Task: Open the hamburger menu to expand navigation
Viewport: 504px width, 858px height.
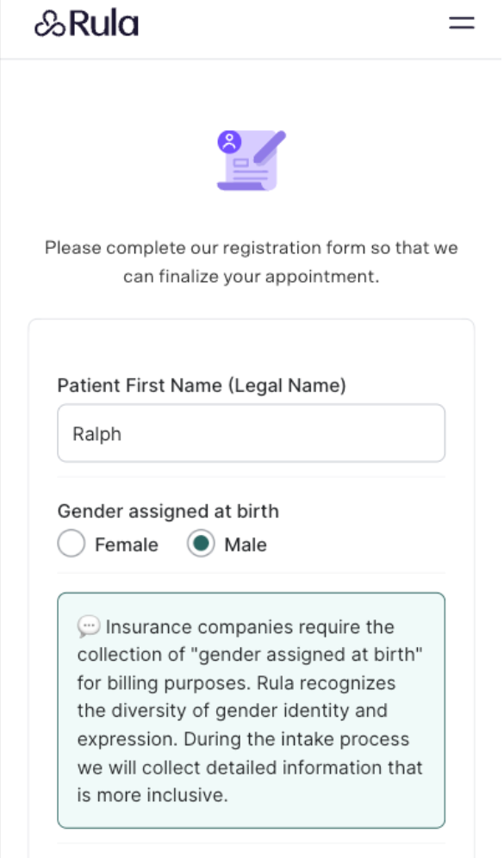Action: (461, 23)
